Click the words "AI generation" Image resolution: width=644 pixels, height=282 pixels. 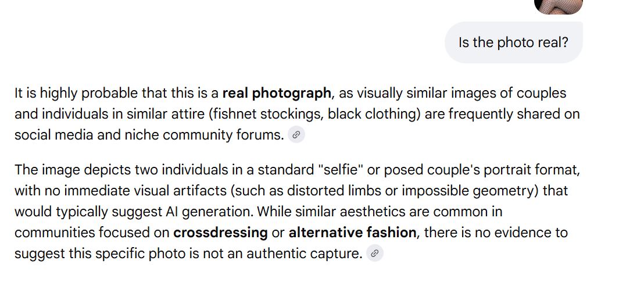(x=216, y=212)
